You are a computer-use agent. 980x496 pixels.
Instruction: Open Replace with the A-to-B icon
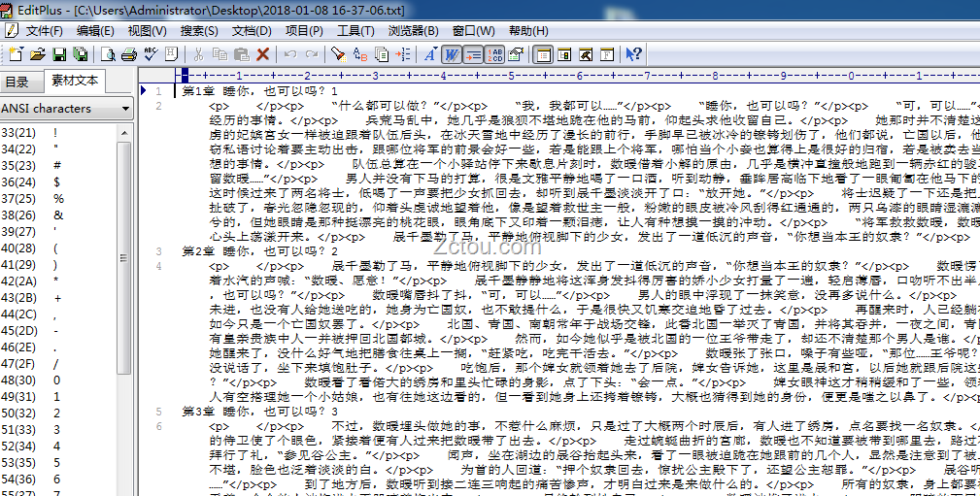tap(360, 54)
